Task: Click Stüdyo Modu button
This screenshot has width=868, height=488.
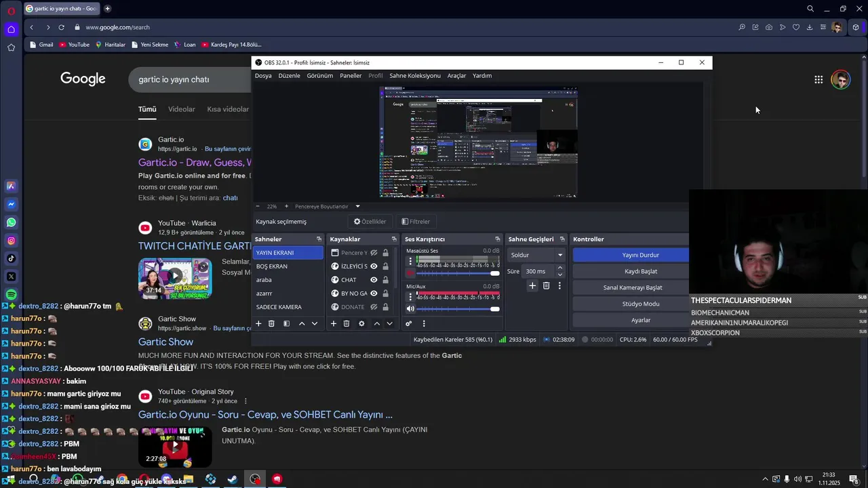Action: [x=631, y=304]
